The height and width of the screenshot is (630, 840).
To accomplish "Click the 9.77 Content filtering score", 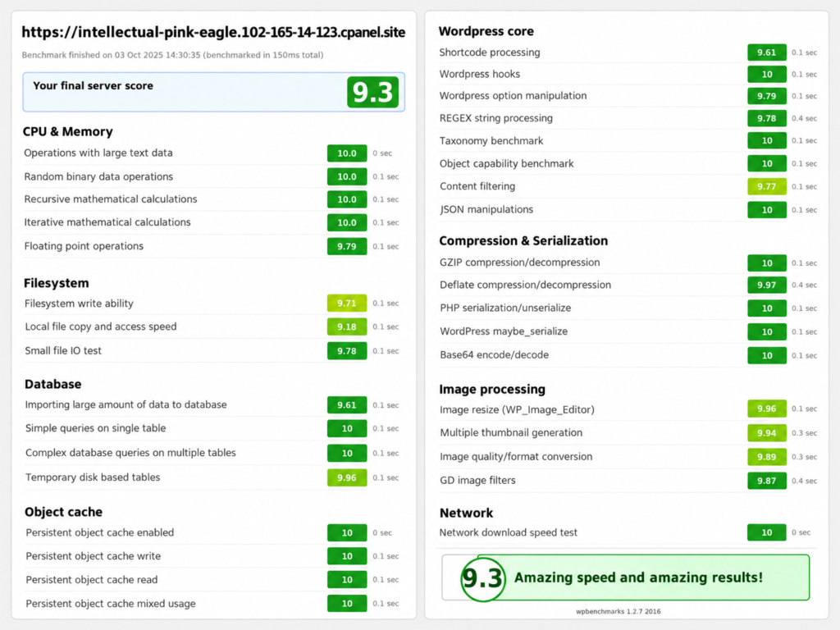I will 767,186.
